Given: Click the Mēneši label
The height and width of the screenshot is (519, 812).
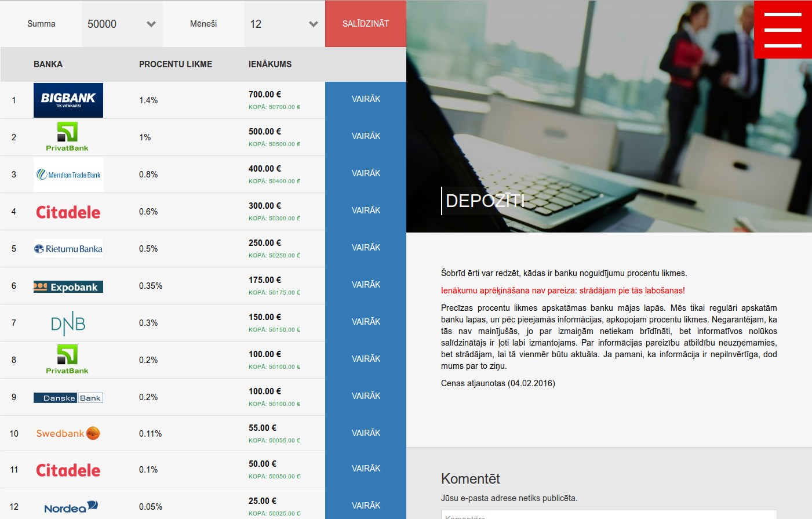Looking at the screenshot, I should pyautogui.click(x=203, y=24).
